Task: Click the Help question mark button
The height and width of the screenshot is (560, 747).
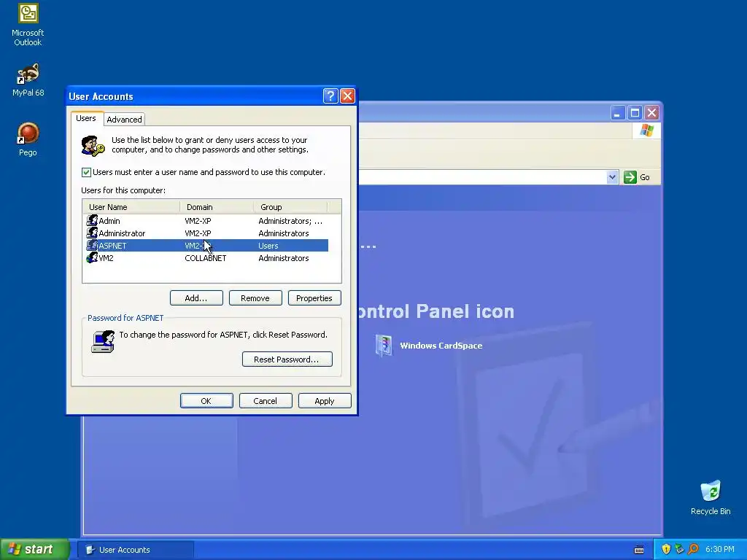Action: 330,96
